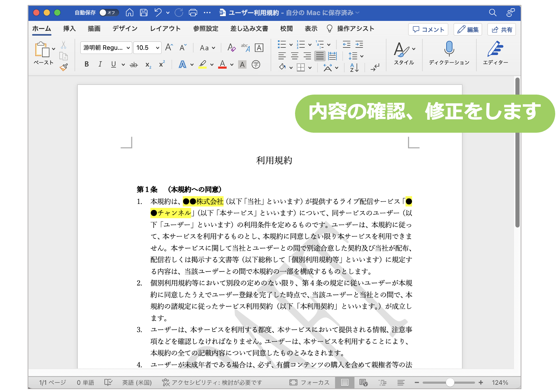
Task: Click the Redo circular arrow icon
Action: tap(179, 13)
